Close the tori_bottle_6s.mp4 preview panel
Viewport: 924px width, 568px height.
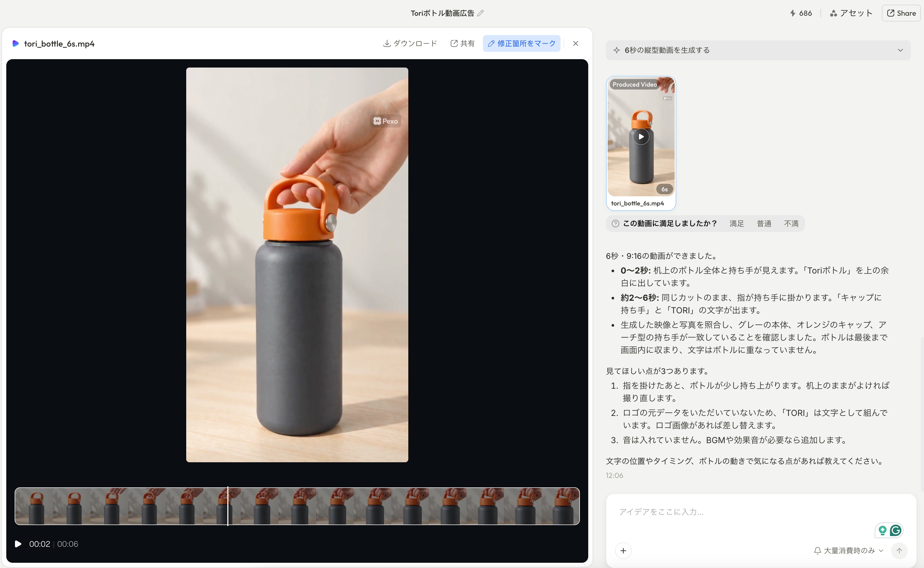click(x=575, y=43)
